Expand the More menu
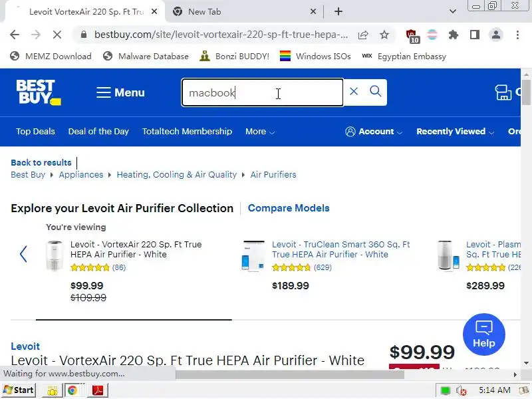The height and width of the screenshot is (399, 532). pos(259,132)
